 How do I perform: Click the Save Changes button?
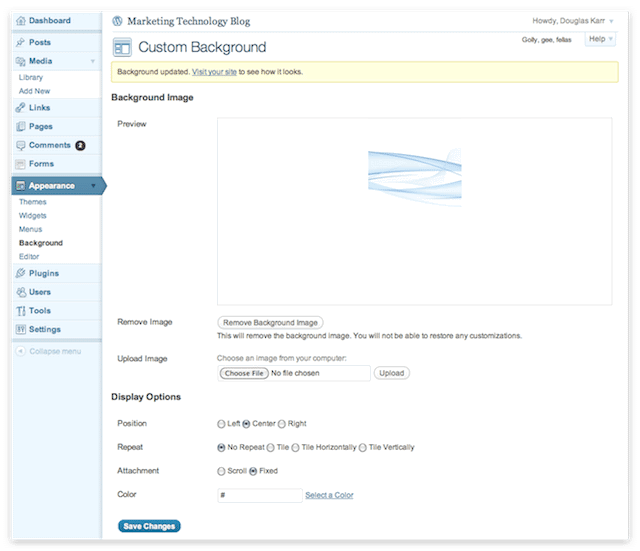coord(149,526)
